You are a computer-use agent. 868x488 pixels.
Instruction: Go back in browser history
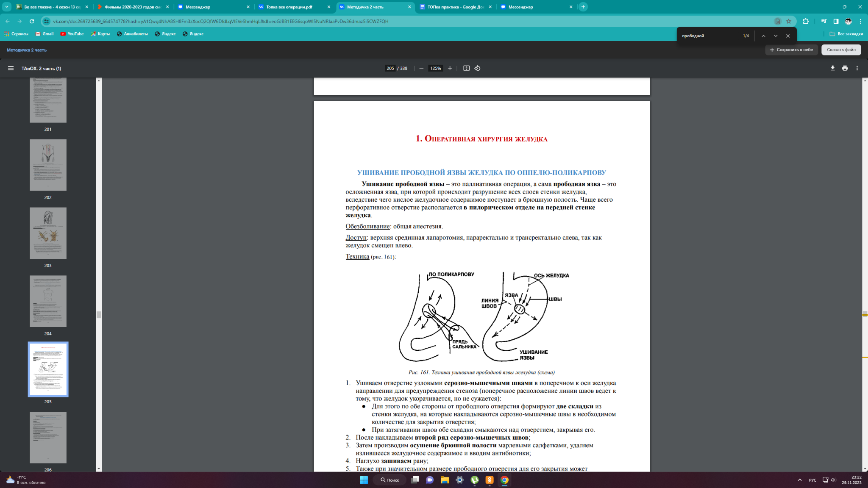(x=8, y=21)
